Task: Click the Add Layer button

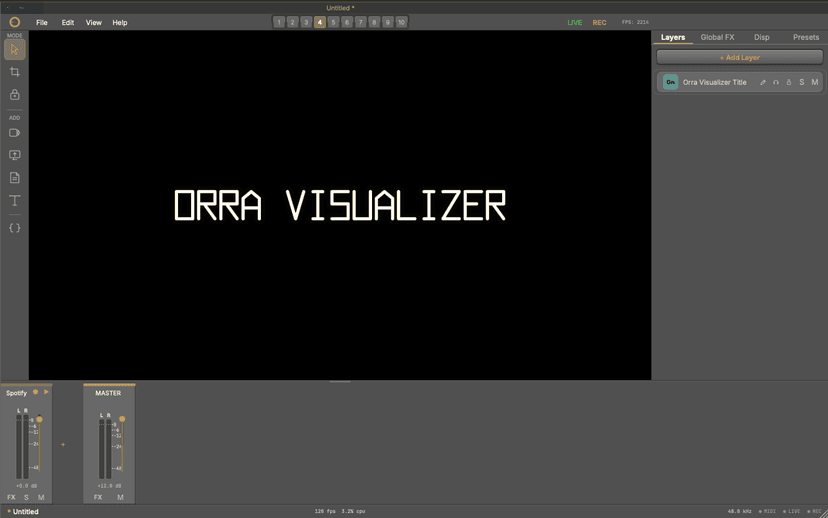Action: (739, 57)
